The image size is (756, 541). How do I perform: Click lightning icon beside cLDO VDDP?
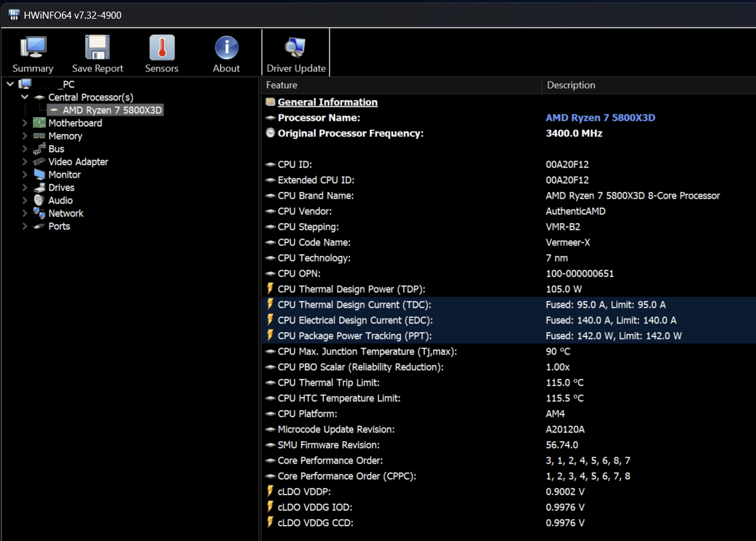pyautogui.click(x=270, y=491)
